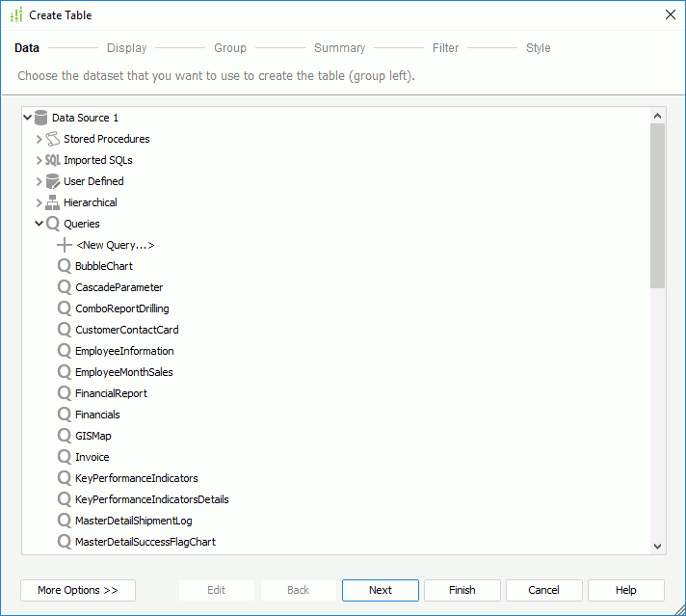Expand the Hierarchical node
This screenshot has width=686, height=616.
point(39,202)
